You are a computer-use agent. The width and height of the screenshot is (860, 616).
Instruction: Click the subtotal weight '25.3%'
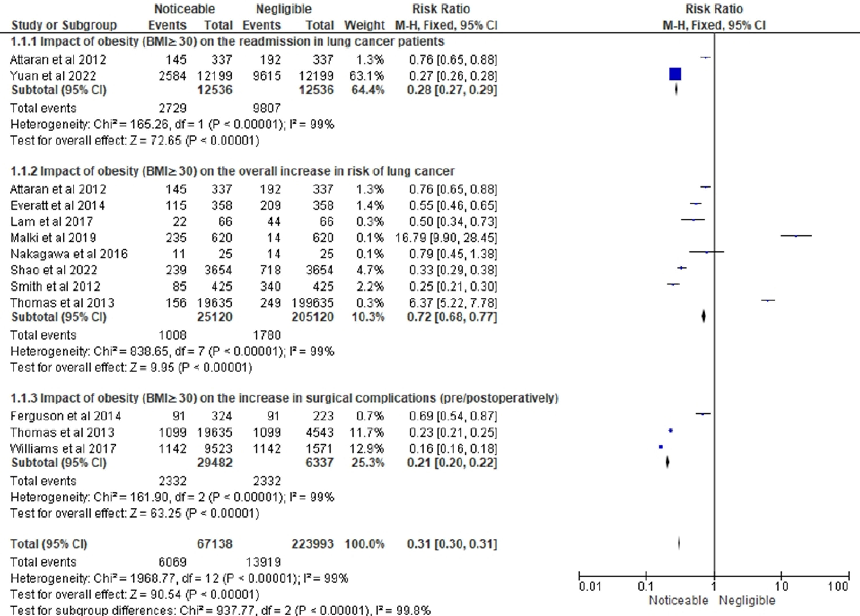point(368,463)
